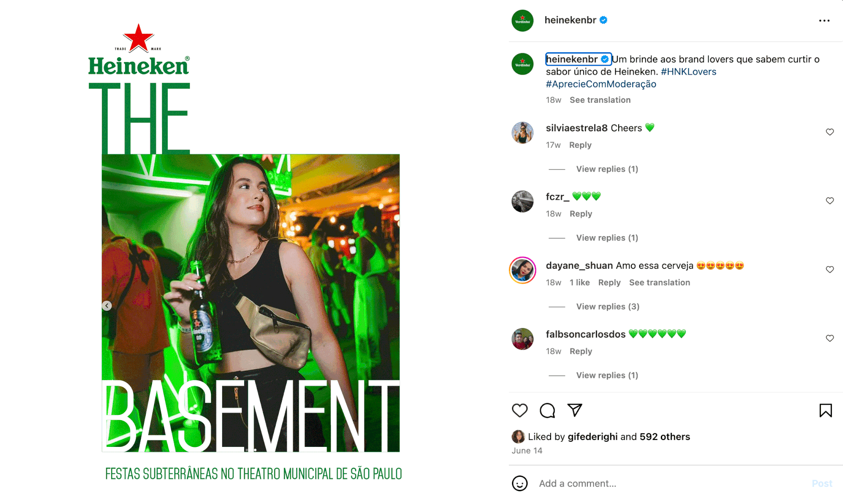Open the #HNKLovers hashtag
This screenshot has height=504, width=843.
click(x=688, y=72)
